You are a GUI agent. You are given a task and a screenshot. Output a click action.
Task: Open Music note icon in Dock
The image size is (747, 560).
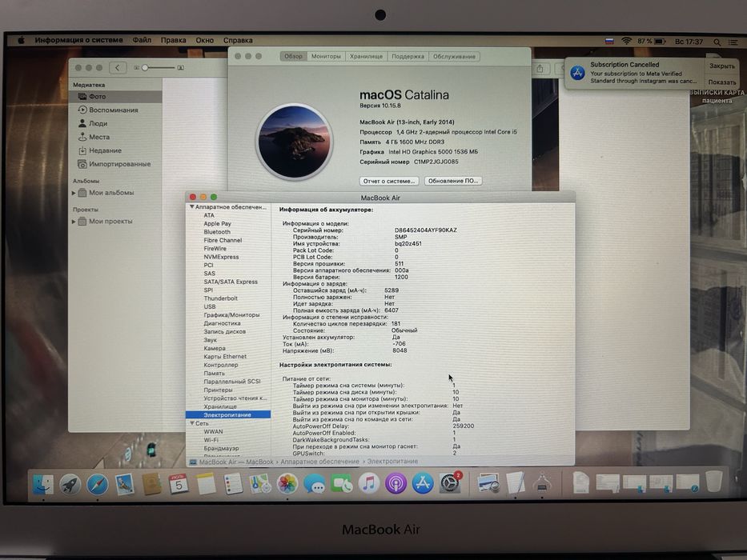coord(369,484)
